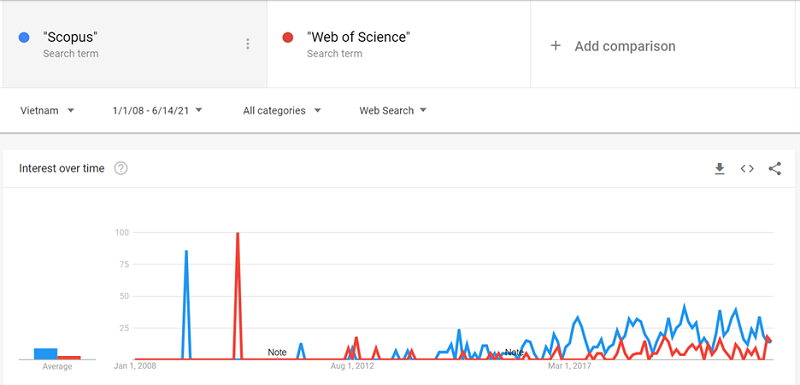Share the Interest over time chart
The image size is (800, 385).
click(774, 169)
